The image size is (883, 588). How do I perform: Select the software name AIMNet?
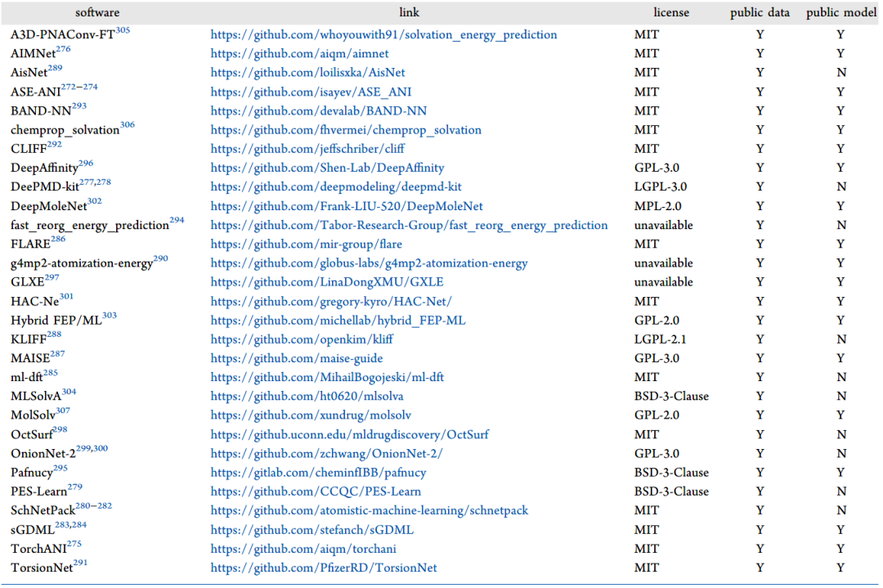click(34, 54)
